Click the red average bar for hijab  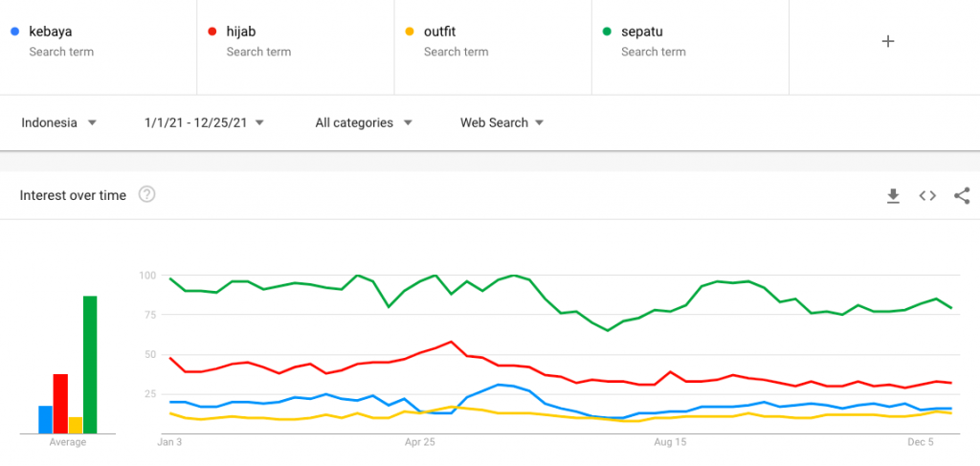pyautogui.click(x=60, y=403)
